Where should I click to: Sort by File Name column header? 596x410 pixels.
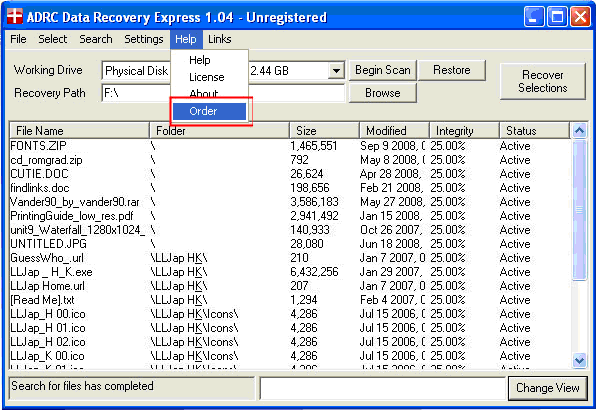coord(79,131)
